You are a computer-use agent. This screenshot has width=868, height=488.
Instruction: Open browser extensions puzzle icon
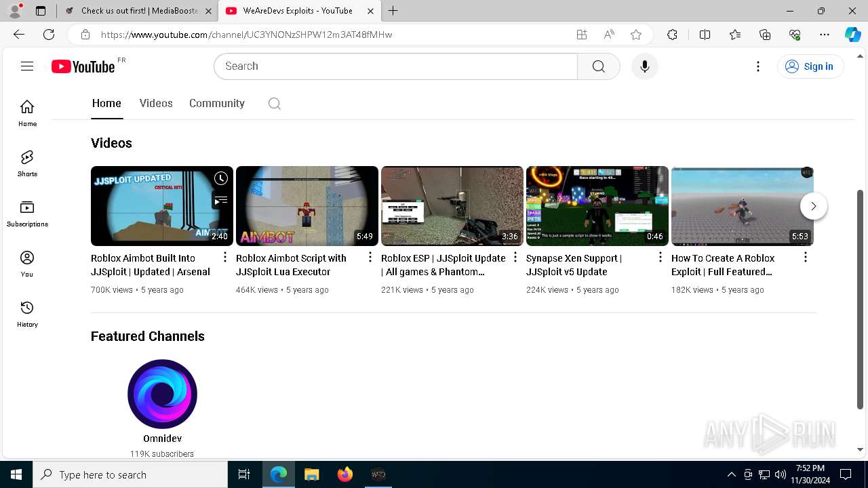pyautogui.click(x=672, y=35)
